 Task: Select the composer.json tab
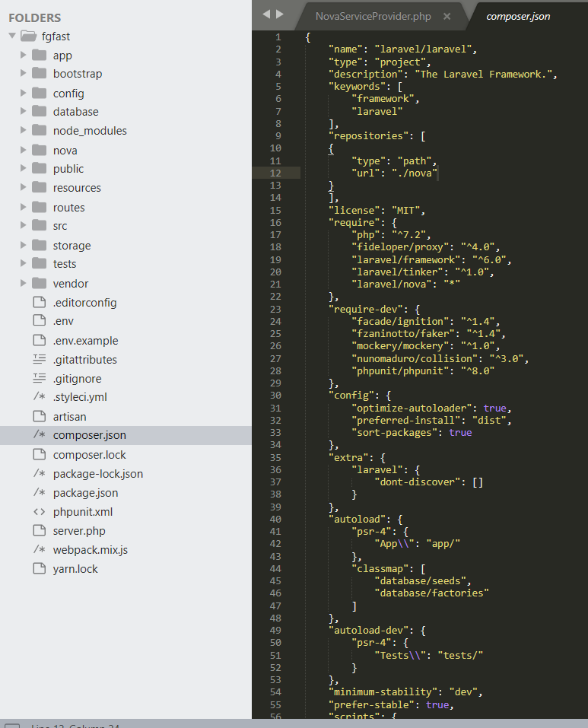pyautogui.click(x=517, y=14)
